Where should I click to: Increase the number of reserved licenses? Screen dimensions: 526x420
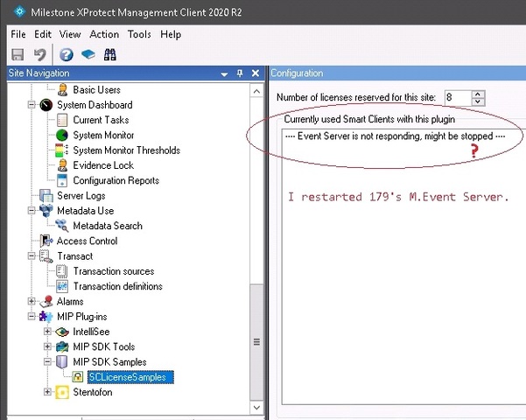point(478,94)
